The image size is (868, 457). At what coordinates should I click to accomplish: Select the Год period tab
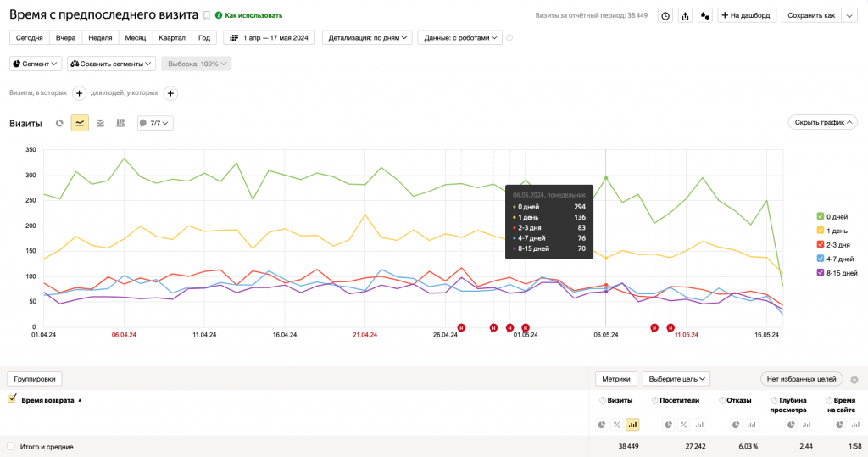click(x=204, y=37)
